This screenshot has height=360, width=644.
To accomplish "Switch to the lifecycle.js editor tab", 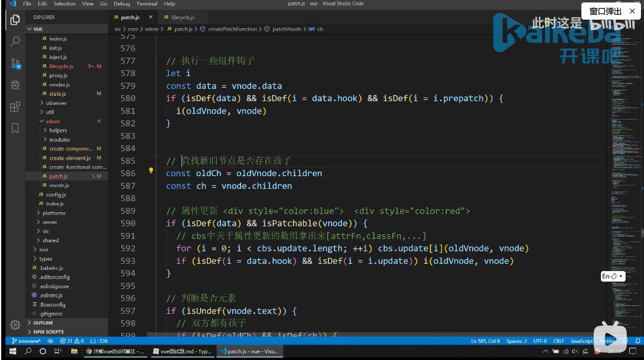I will click(183, 17).
